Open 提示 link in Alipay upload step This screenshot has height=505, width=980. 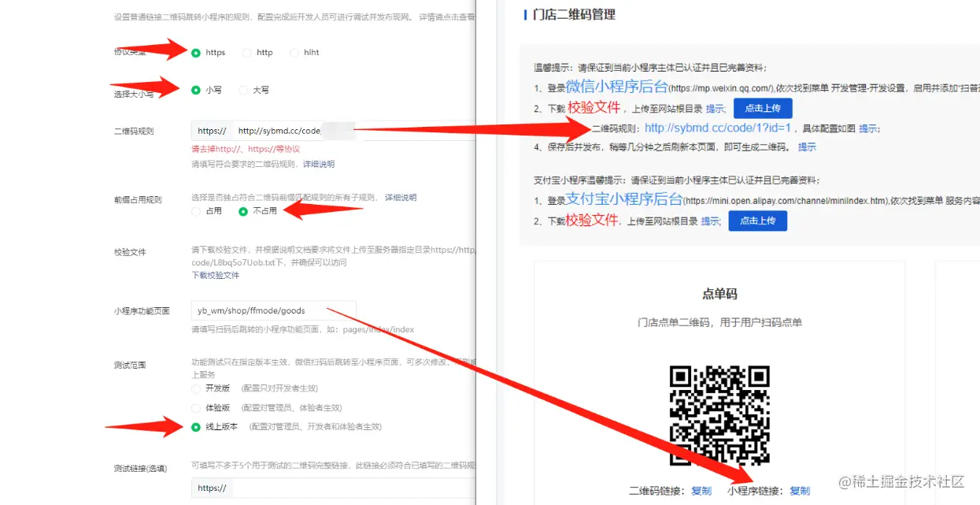coord(711,221)
